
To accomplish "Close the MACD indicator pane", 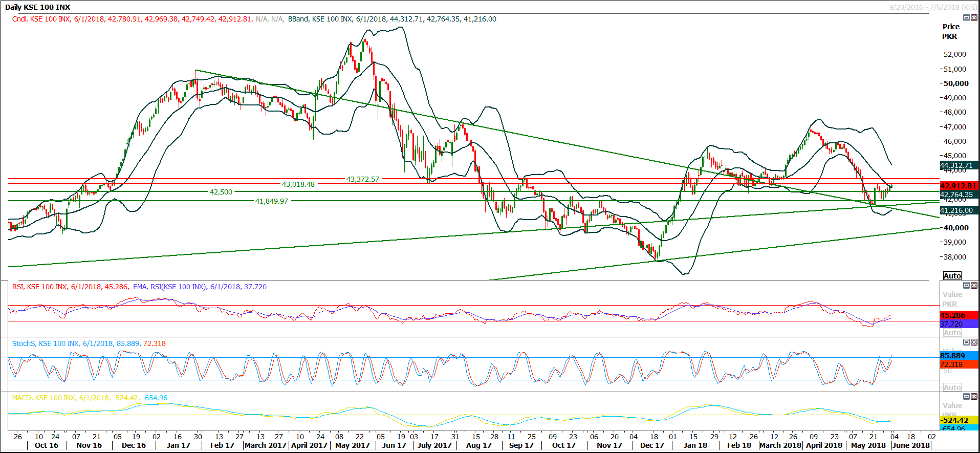I will click(x=974, y=396).
